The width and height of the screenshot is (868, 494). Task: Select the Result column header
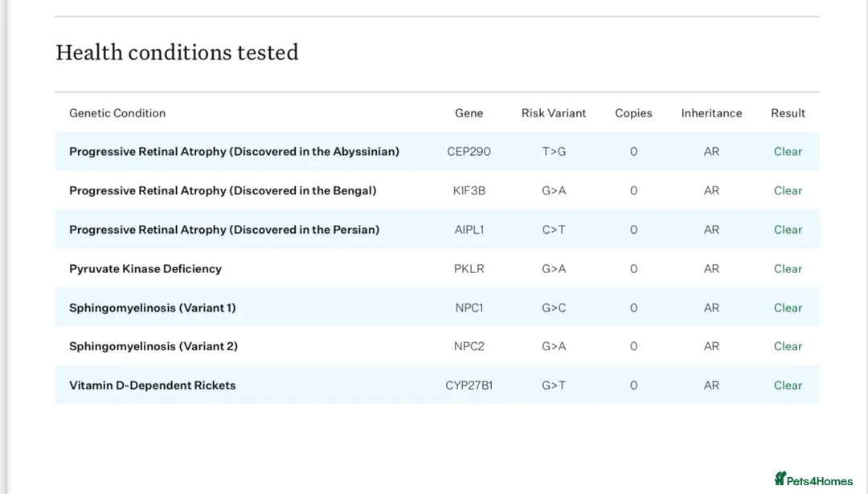tap(788, 113)
